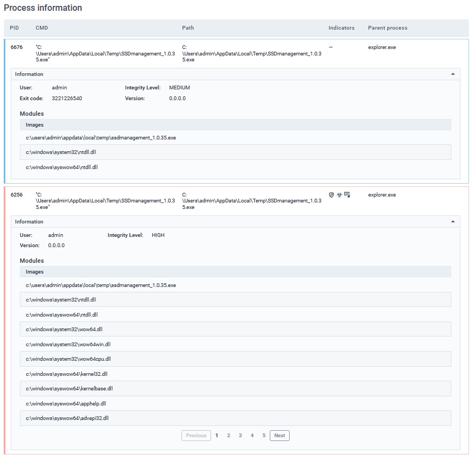
Task: Click Version 0.0.0.0 value of process 6256
Action: [56, 246]
